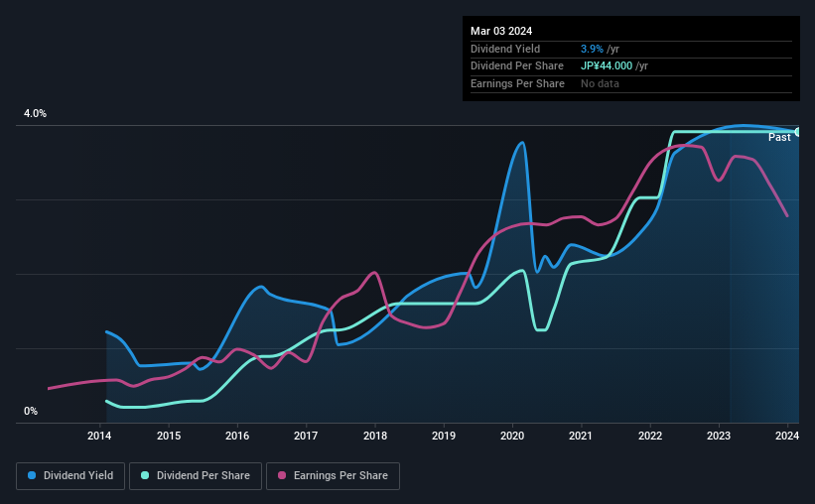Toggle the Earnings Per Share legend button
Viewport: 815px width, 504px height.
point(333,475)
